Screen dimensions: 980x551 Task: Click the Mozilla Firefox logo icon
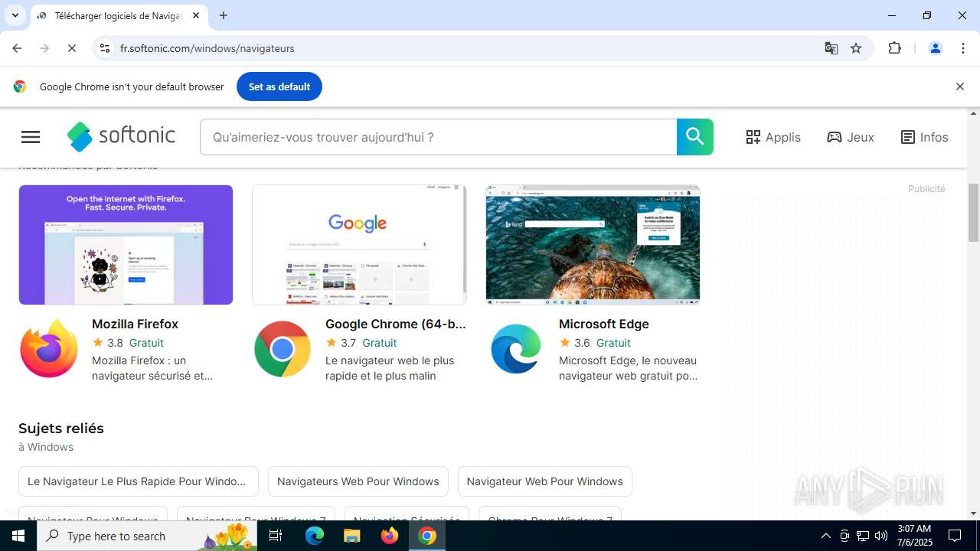point(49,349)
